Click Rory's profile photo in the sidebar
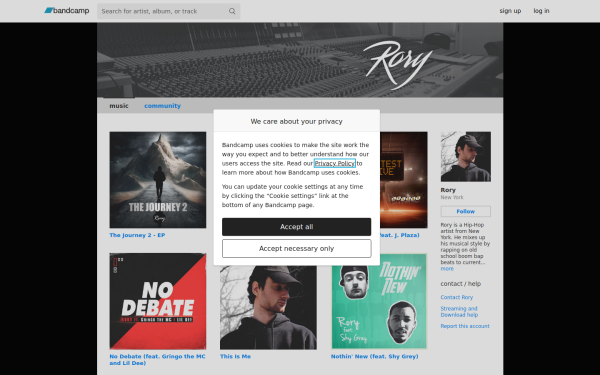This screenshot has height=375, width=600. point(466,157)
